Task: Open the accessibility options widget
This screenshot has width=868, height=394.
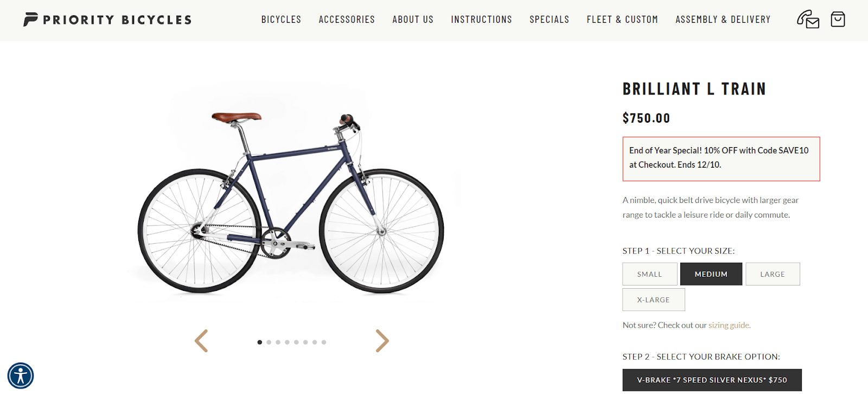Action: (21, 376)
